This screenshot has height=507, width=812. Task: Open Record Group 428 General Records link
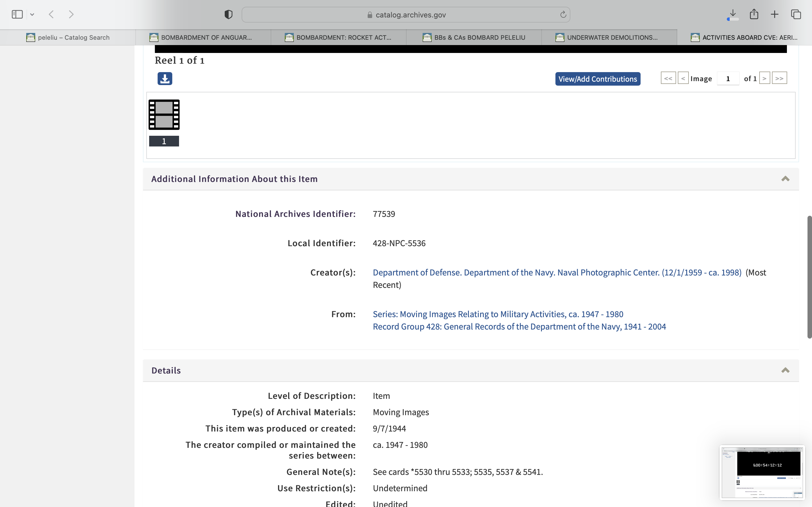click(x=519, y=327)
